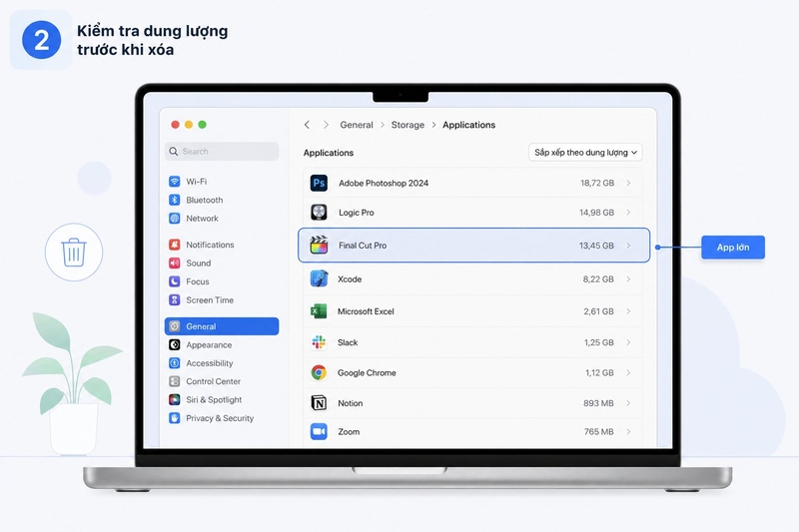Click the Notion app icon

click(319, 403)
